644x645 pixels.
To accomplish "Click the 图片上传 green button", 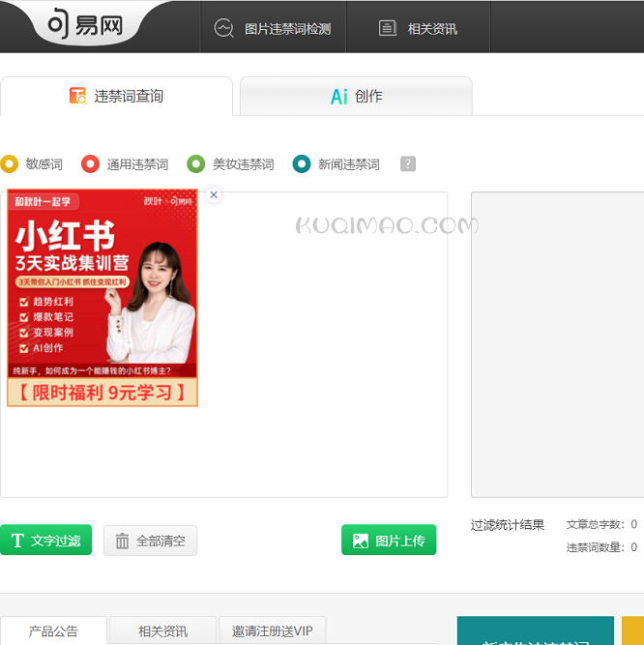I will pyautogui.click(x=389, y=540).
